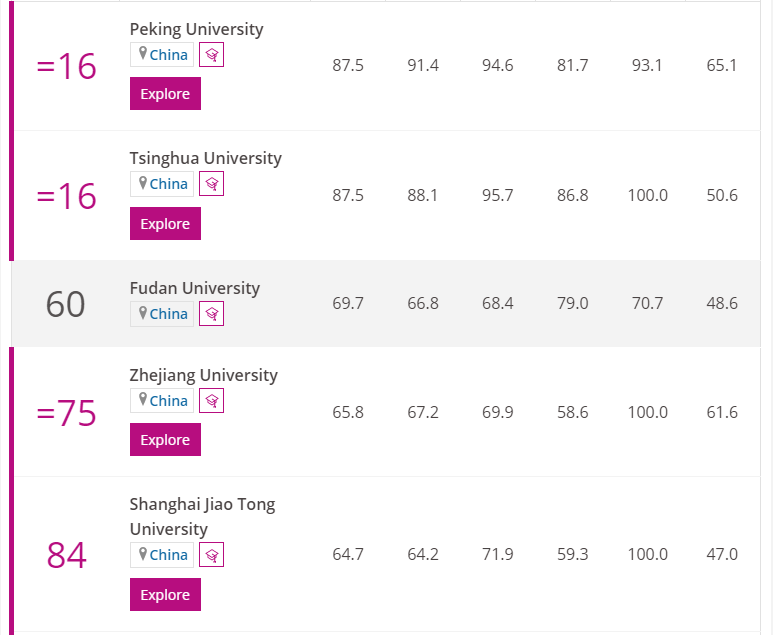This screenshot has height=635, width=773.
Task: Open the Tsinghua University name link
Action: [206, 158]
